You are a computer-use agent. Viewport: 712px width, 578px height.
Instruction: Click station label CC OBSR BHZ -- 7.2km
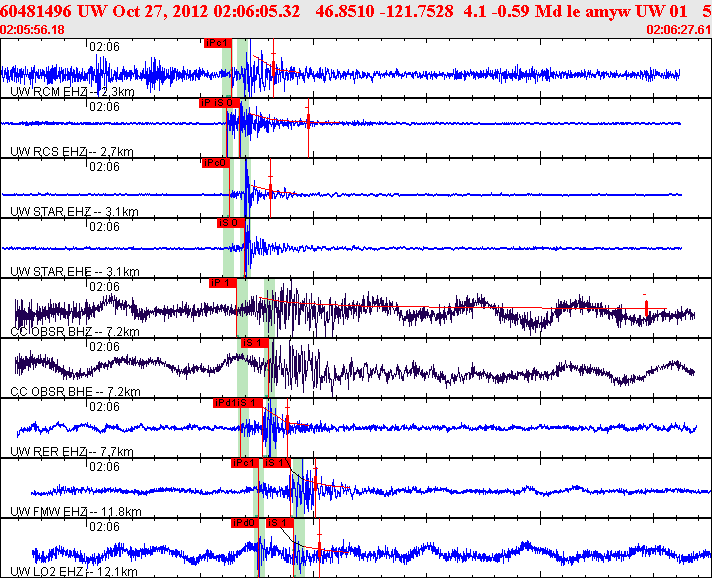point(74,331)
